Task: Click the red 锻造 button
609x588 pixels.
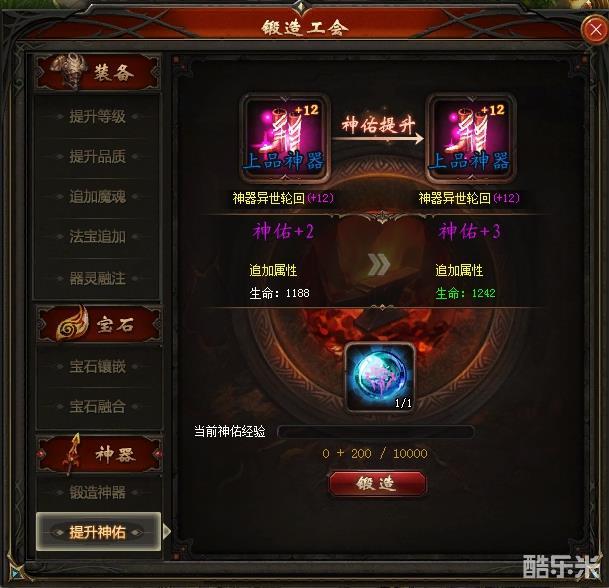Action: click(378, 484)
